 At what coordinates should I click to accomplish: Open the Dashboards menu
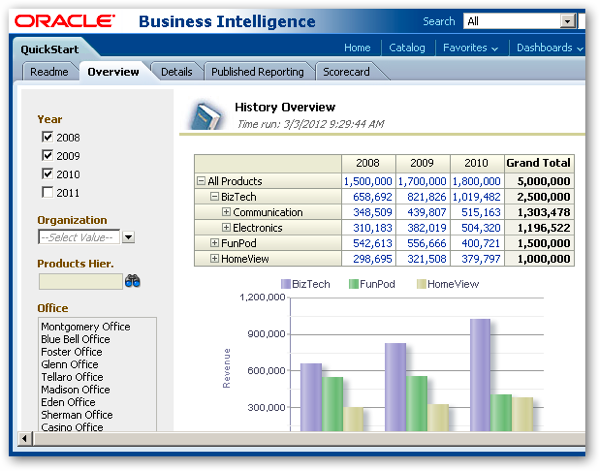pos(549,48)
